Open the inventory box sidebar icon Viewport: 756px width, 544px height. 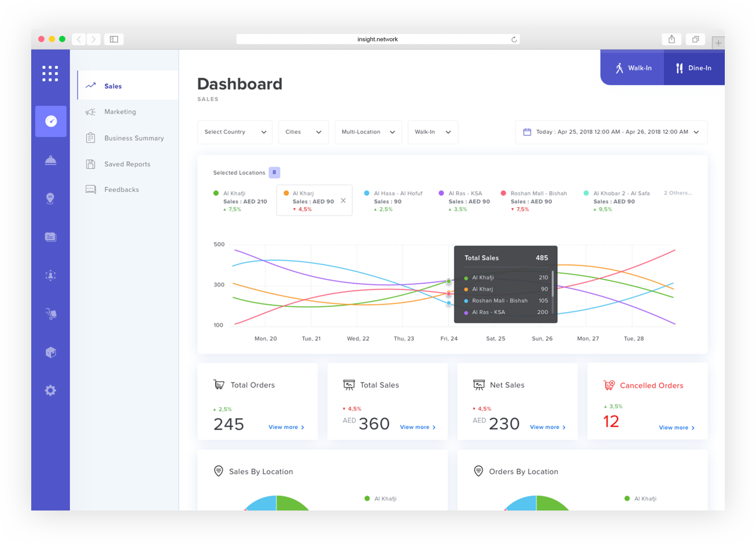coord(51,352)
